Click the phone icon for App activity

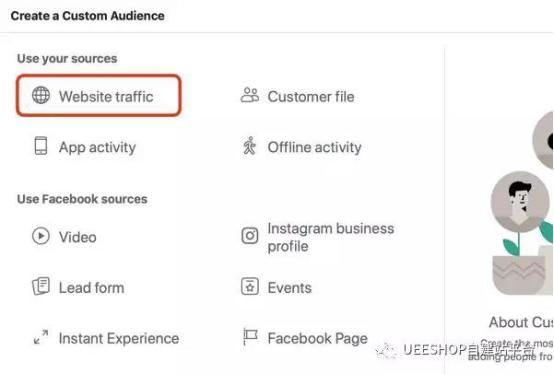41,146
